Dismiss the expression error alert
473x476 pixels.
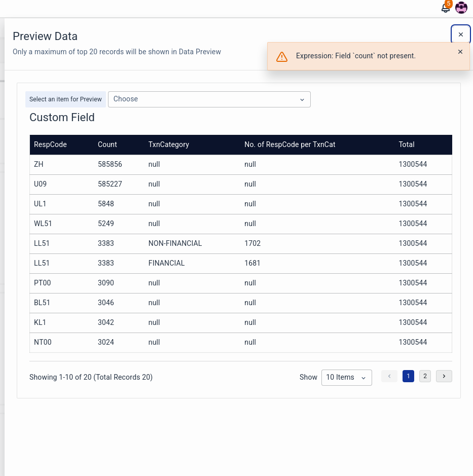pos(460,52)
